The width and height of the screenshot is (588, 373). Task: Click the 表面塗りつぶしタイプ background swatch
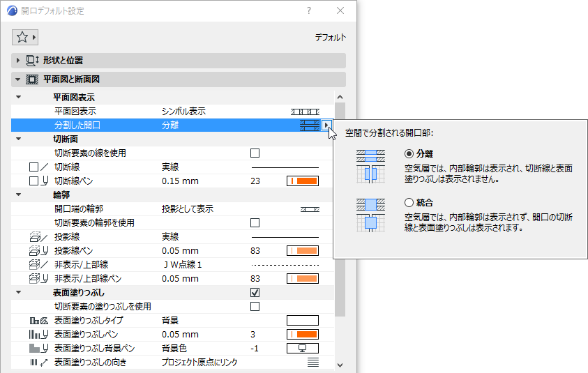tap(303, 321)
